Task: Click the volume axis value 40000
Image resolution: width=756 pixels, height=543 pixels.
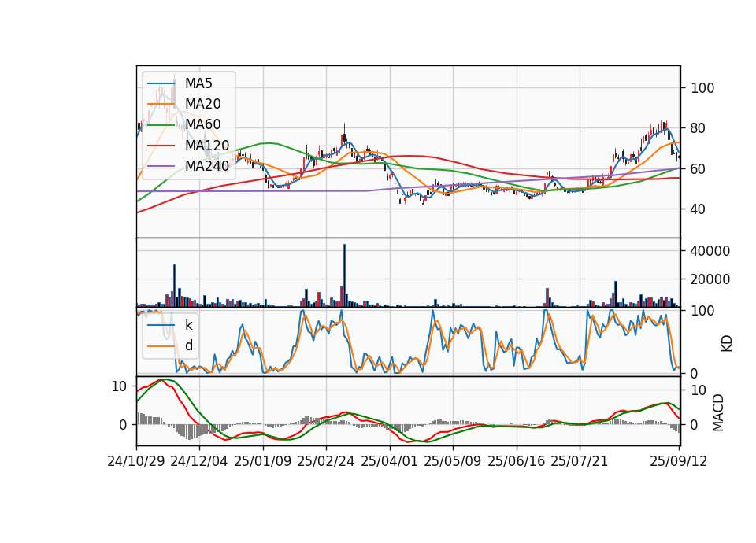Action: tap(710, 251)
